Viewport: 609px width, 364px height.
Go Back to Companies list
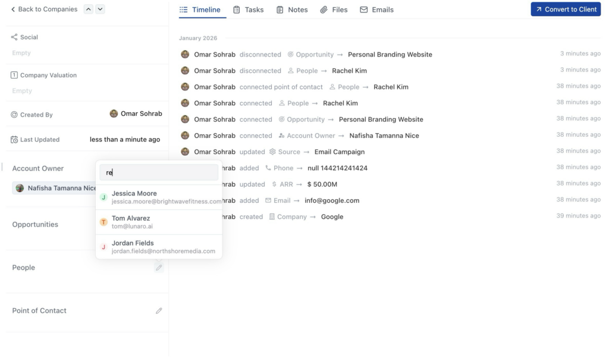tap(44, 10)
